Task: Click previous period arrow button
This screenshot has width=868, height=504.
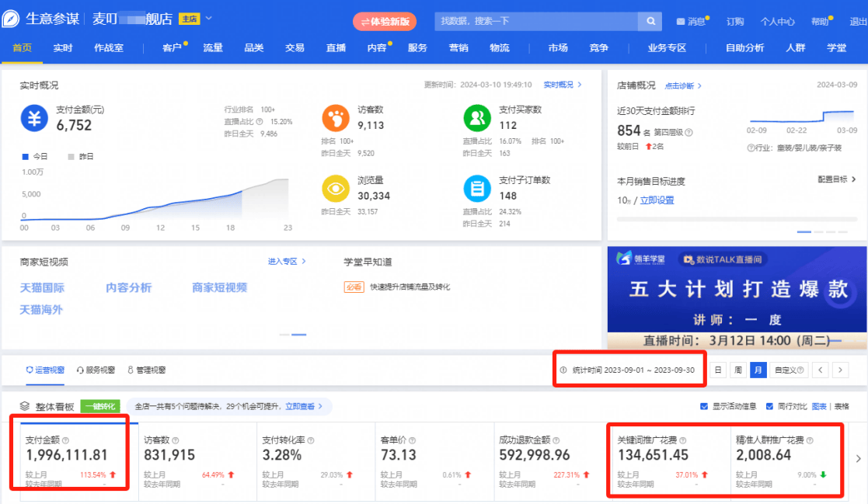Action: click(x=821, y=370)
